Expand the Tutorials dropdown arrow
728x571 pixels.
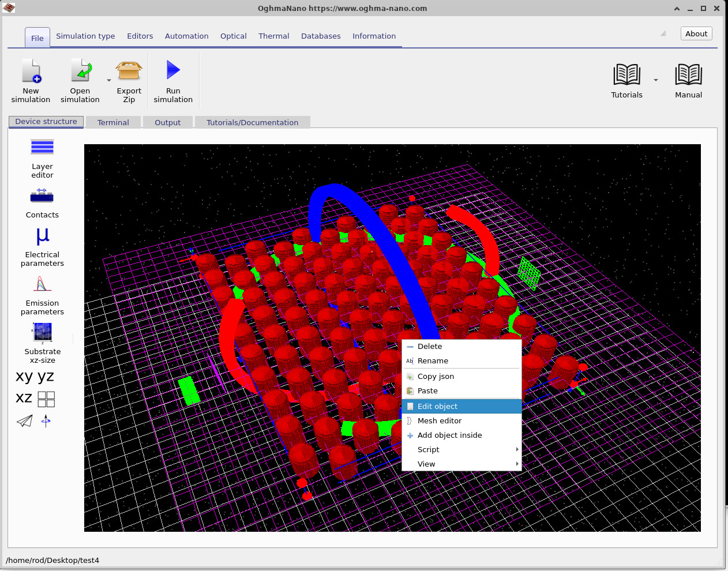click(656, 80)
